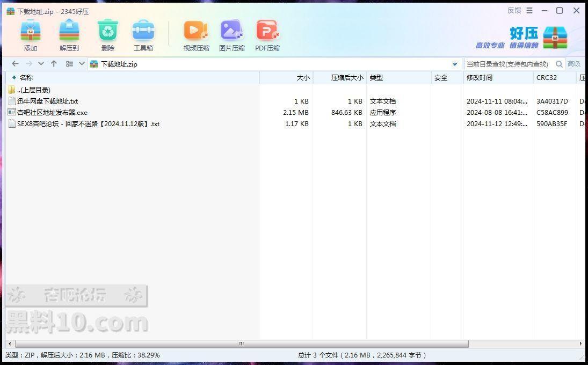588x365 pixels.
Task: Click the horizontal scrollbar thumb
Action: 242,344
